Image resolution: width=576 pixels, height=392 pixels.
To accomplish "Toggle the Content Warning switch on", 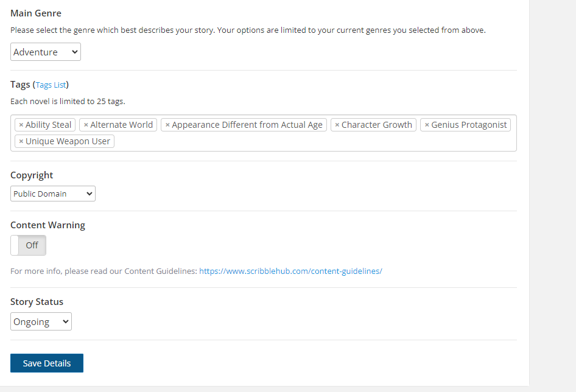I will pyautogui.click(x=28, y=245).
